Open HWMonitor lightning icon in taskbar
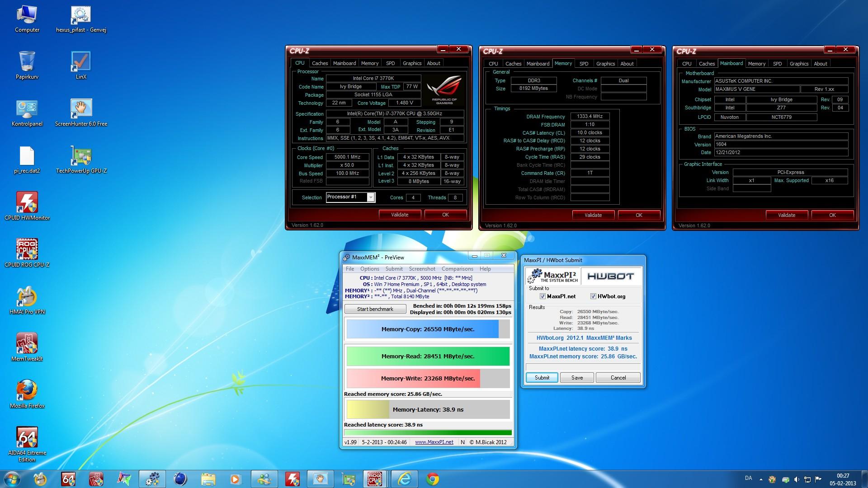The image size is (868, 488). tap(292, 479)
